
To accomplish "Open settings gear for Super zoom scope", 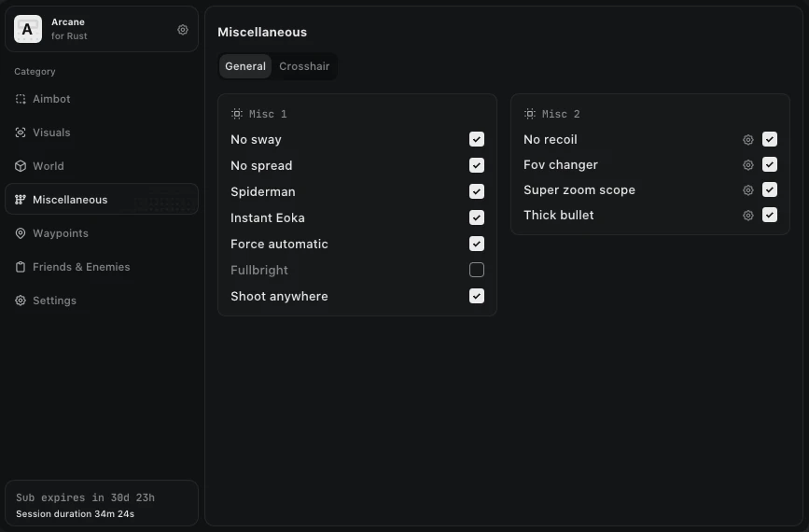I will tap(748, 189).
